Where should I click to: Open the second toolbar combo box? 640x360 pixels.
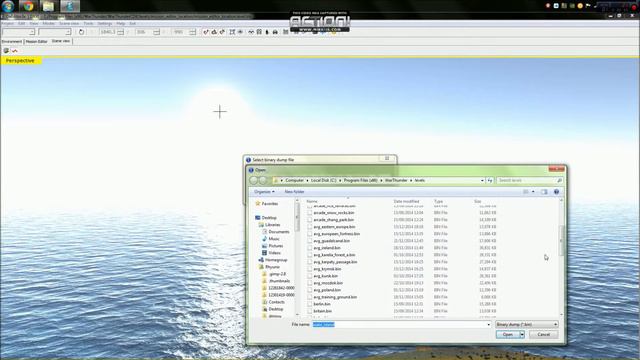pyautogui.click(x=55, y=32)
